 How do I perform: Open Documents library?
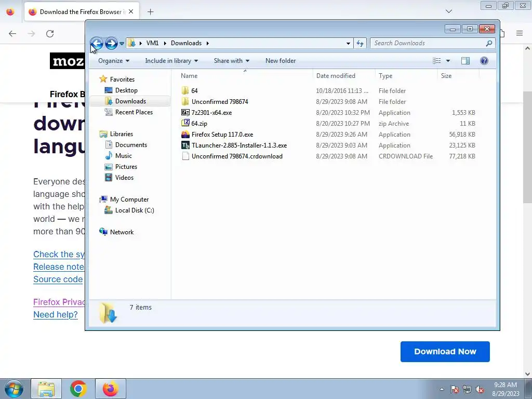coord(131,145)
